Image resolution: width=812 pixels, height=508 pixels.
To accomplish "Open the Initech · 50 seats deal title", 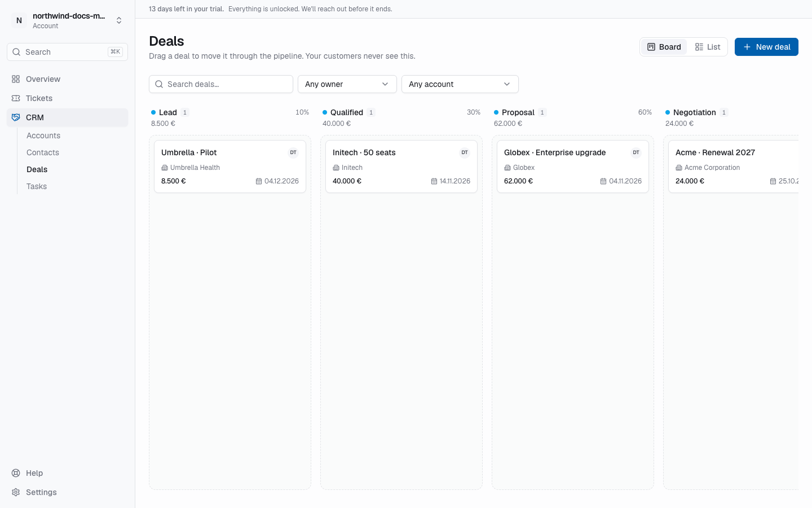I will click(364, 152).
